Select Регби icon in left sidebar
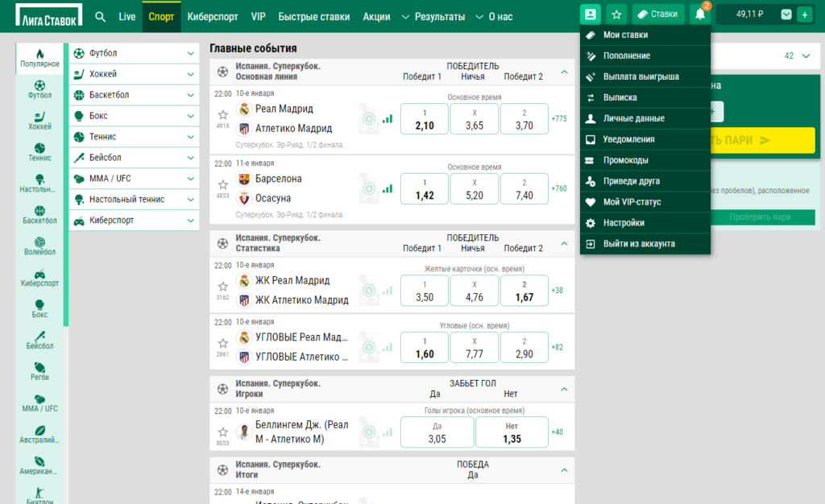Viewport: 825px width, 504px height. pyautogui.click(x=40, y=371)
